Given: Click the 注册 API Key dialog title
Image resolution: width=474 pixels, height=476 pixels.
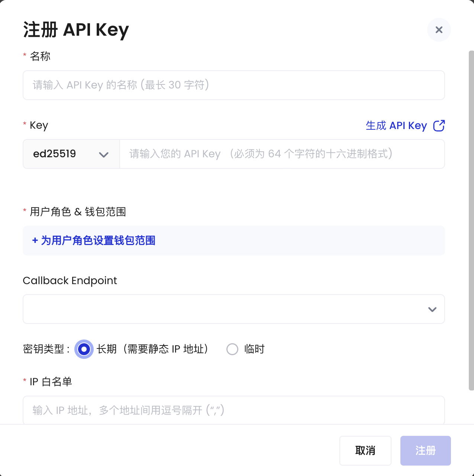Looking at the screenshot, I should pos(76,30).
